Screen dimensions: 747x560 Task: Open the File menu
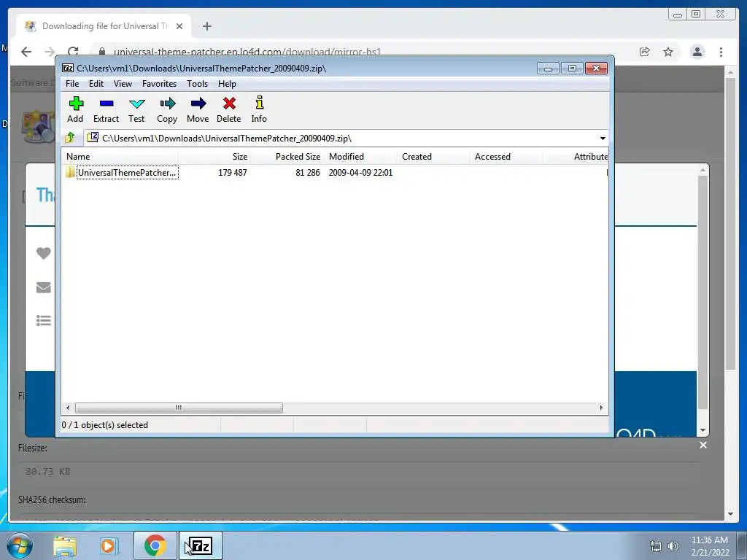72,84
